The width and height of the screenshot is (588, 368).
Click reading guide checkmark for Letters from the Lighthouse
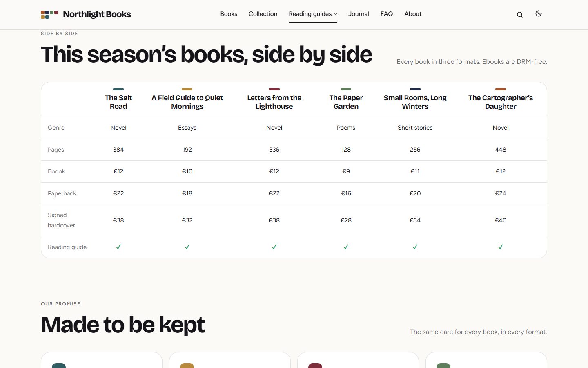(274, 247)
